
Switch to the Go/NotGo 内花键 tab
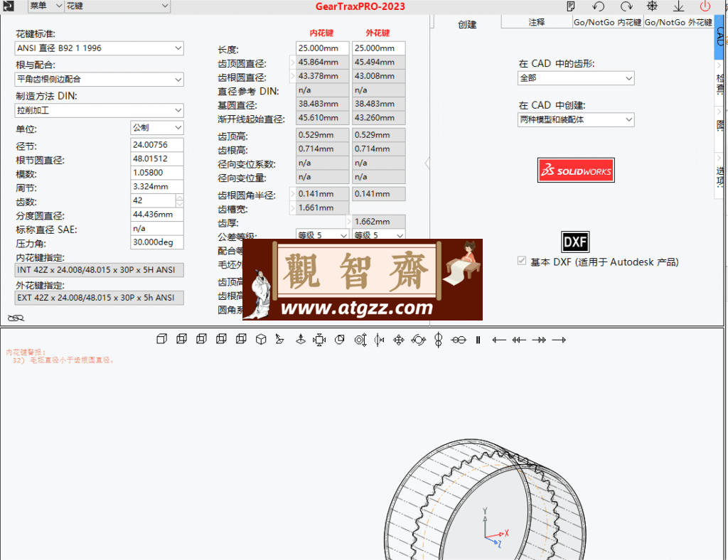point(608,22)
